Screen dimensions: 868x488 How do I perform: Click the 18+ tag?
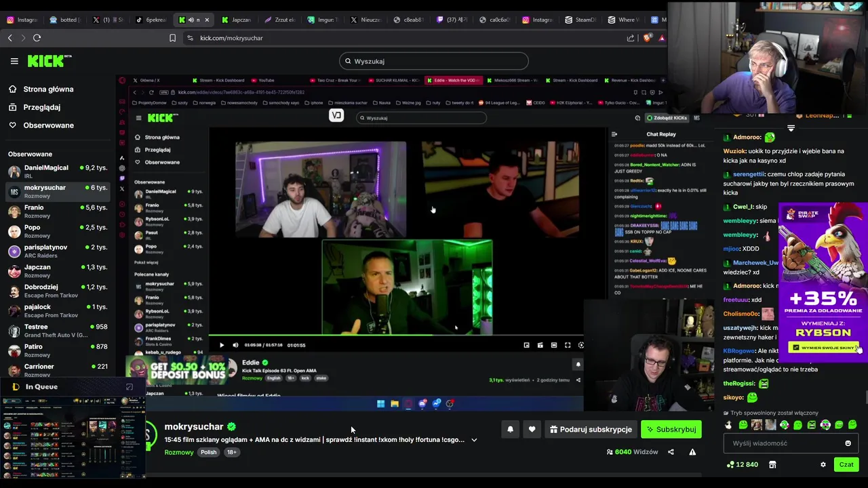[x=231, y=452]
